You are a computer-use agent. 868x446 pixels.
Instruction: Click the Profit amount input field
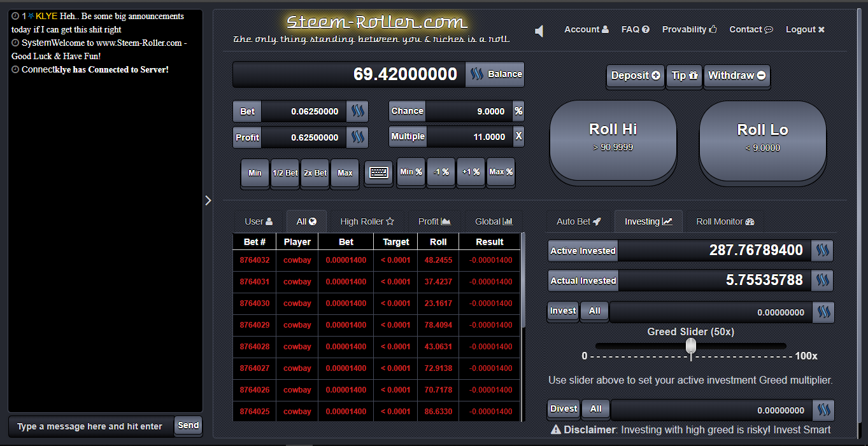tap(303, 137)
